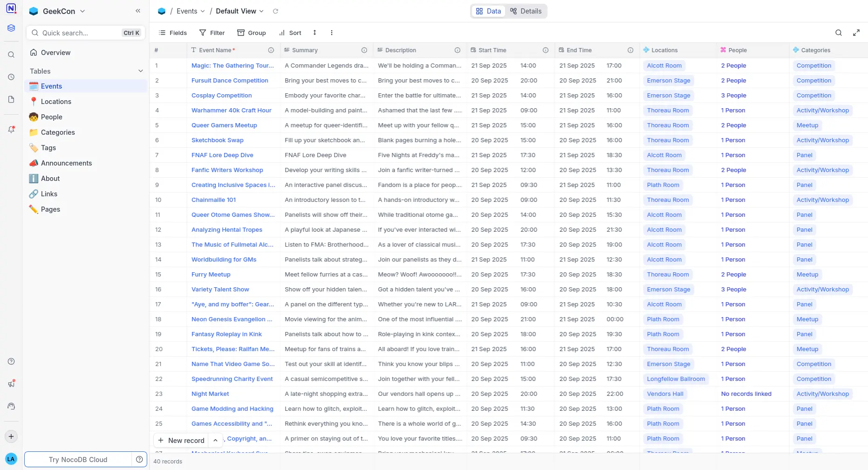The width and height of the screenshot is (868, 470).
Task: Select the Links table in the sidebar
Action: pos(86,194)
